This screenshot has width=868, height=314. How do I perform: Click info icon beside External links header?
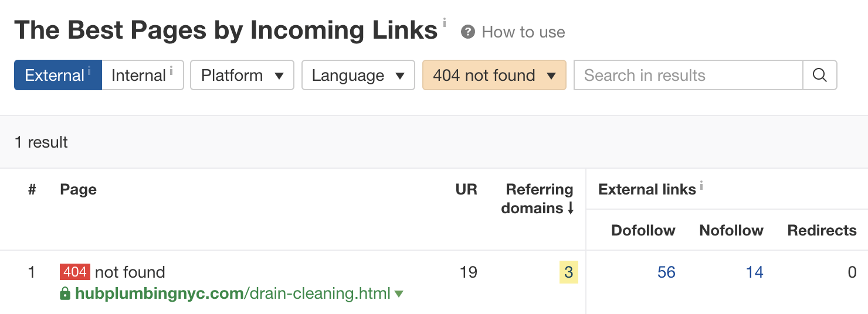(701, 186)
